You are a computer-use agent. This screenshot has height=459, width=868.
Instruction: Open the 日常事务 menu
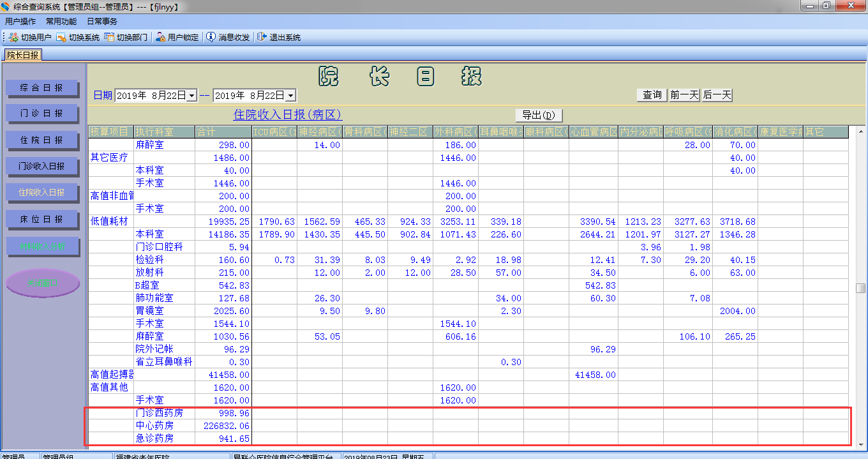102,21
